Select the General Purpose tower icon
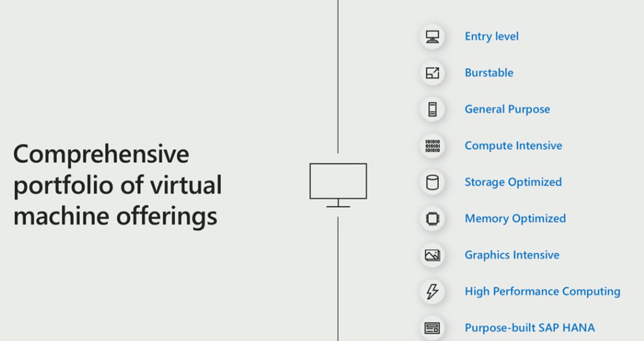The height and width of the screenshot is (341, 644). point(432,109)
